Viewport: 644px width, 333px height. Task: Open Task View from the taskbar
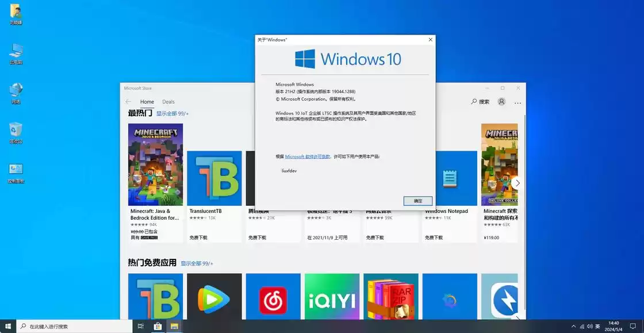pos(140,326)
